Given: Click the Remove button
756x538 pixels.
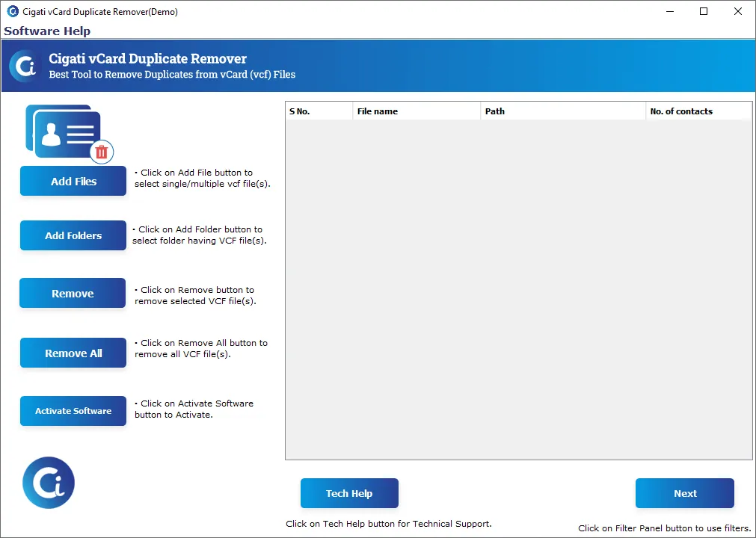Looking at the screenshot, I should click(72, 293).
